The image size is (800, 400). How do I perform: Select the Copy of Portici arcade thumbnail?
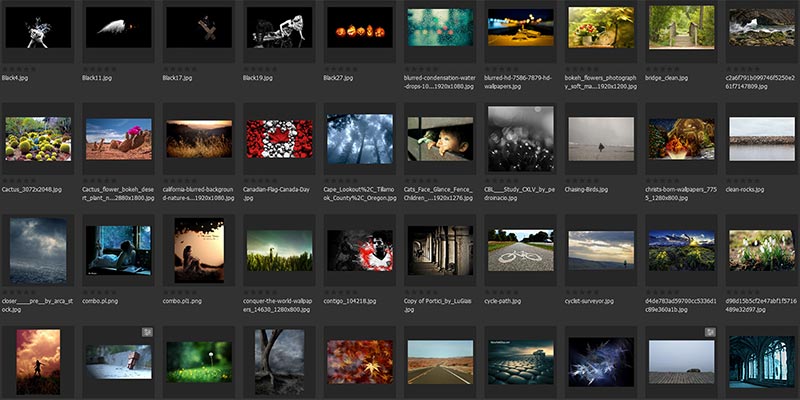tap(440, 250)
